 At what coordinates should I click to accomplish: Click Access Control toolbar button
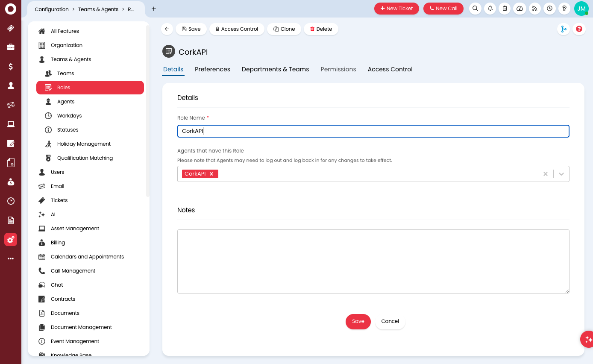237,29
